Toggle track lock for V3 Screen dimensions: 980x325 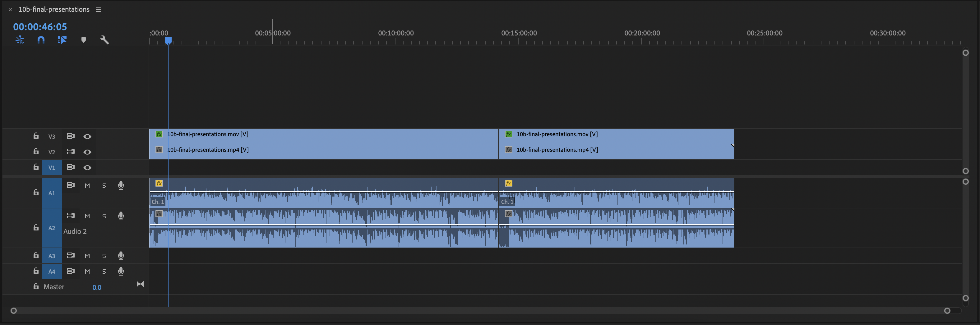(x=36, y=136)
